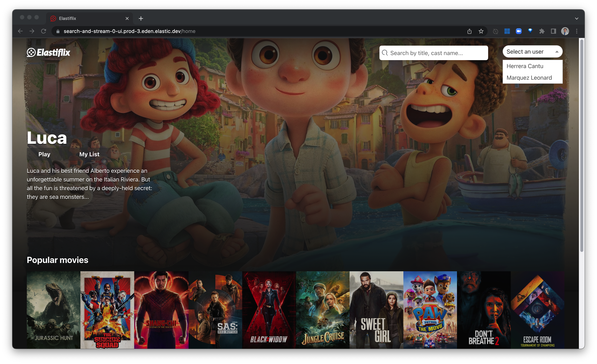
Task: Click the Elastiflix logo
Action: [49, 52]
